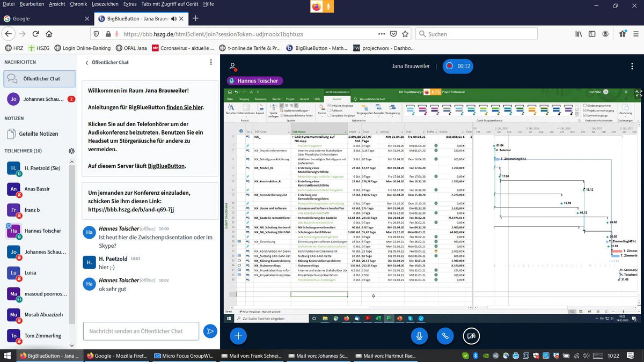This screenshot has height=362, width=644.
Task: Open the three-dot options menu in conference header
Action: pyautogui.click(x=632, y=67)
